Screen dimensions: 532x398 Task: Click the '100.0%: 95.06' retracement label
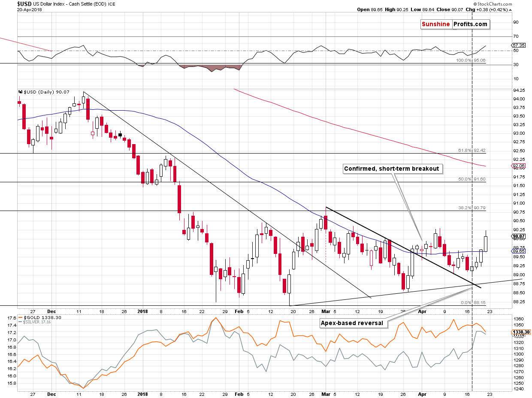471,61
